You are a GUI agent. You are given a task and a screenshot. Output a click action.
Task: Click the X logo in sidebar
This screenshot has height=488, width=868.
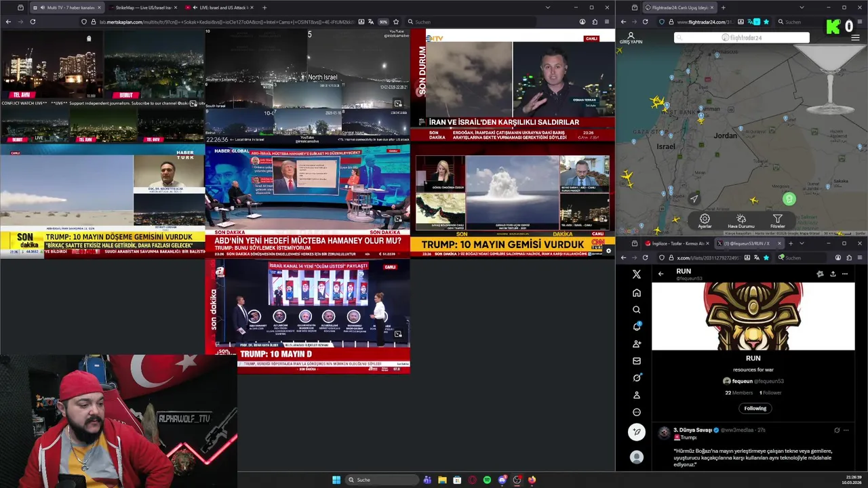[636, 274]
